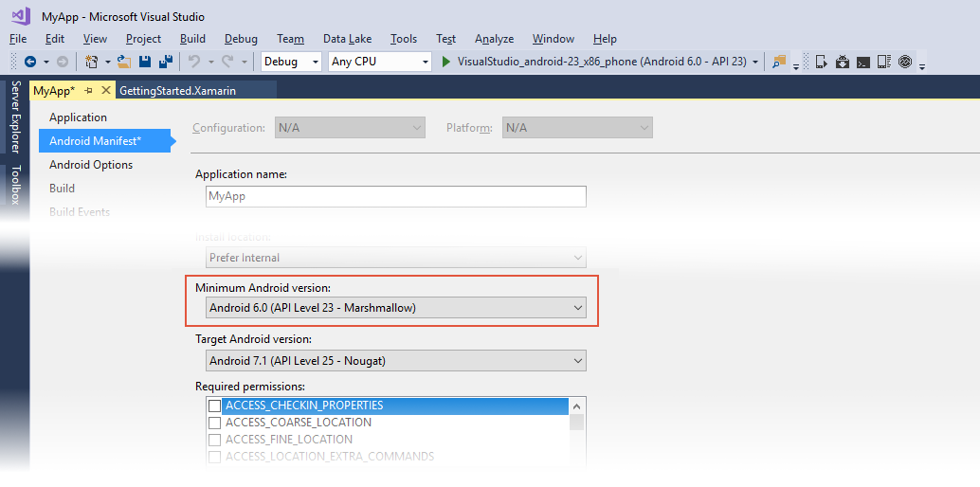This screenshot has width=980, height=487.
Task: Open the Android SDK Manager icon
Action: [843, 62]
